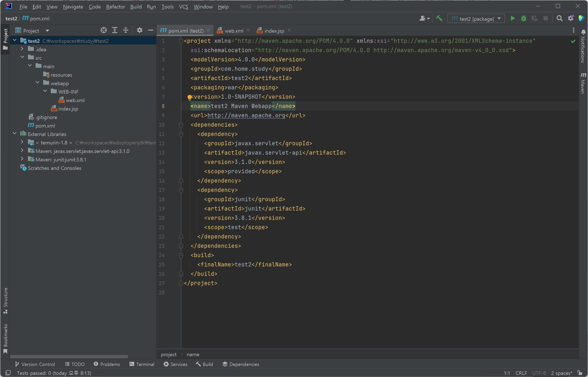Open the Refactor menu
This screenshot has height=377, width=588.
pos(115,7)
